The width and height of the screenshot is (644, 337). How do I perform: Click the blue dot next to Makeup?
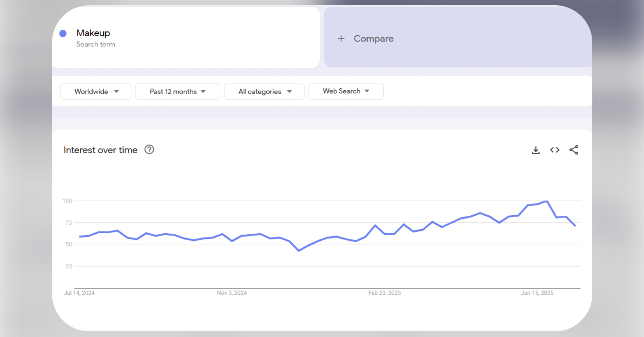(x=63, y=33)
